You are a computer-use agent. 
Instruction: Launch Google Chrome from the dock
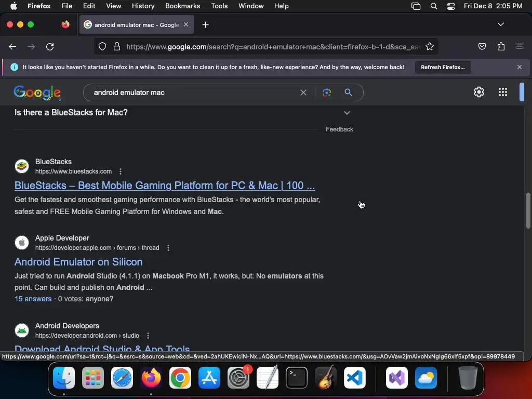click(180, 378)
